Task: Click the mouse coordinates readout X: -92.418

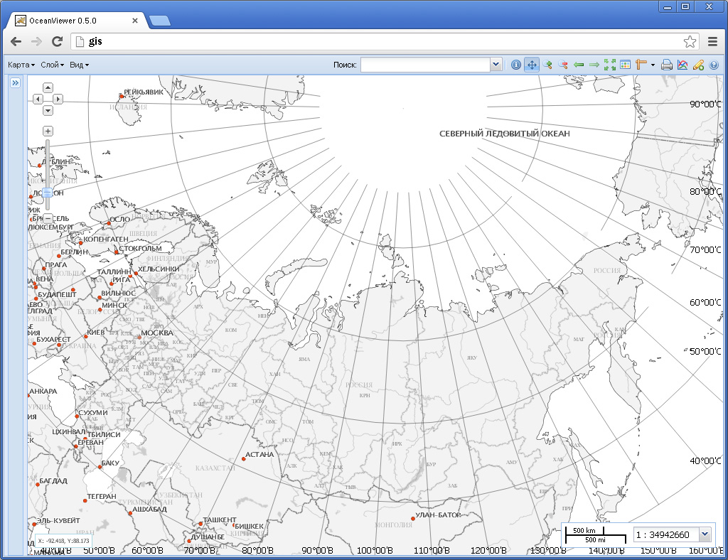Action: [x=63, y=541]
